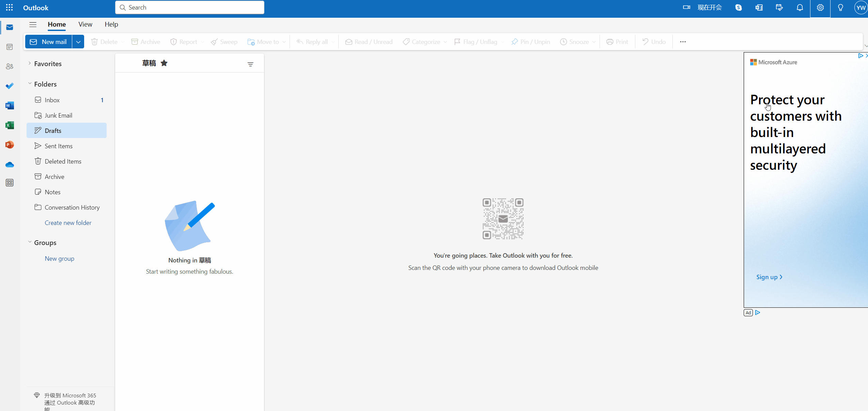This screenshot has height=411, width=868.
Task: Switch to the Help tab
Action: [111, 25]
